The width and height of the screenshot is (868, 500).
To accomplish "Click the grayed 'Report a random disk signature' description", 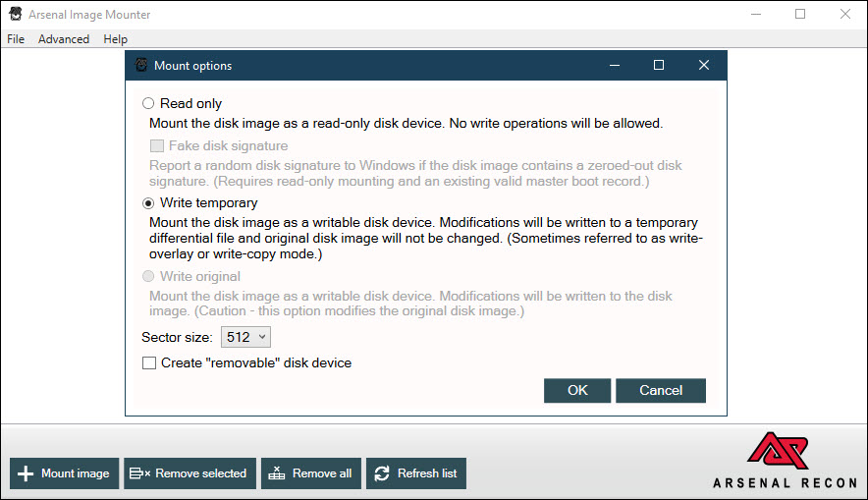I will pyautogui.click(x=415, y=173).
